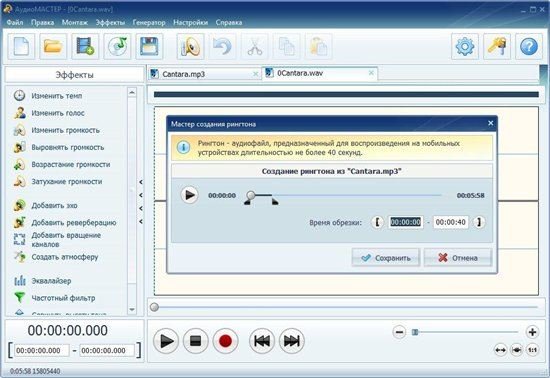Set trim start with the left bracket button
Viewport: 550px width, 378px height.
point(377,222)
